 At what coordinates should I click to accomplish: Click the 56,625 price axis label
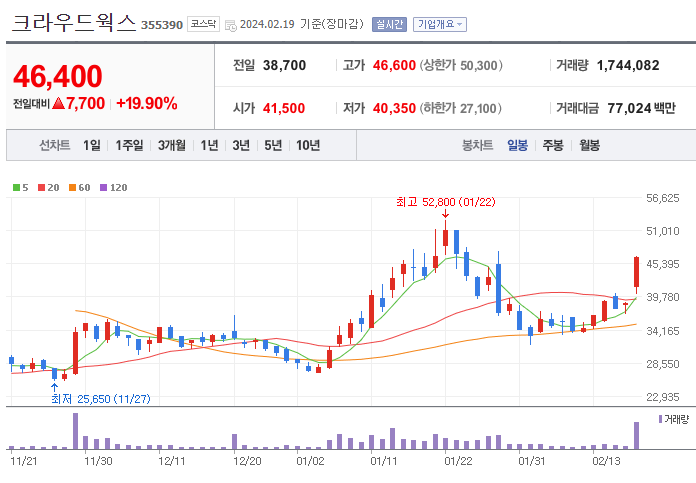coord(663,198)
